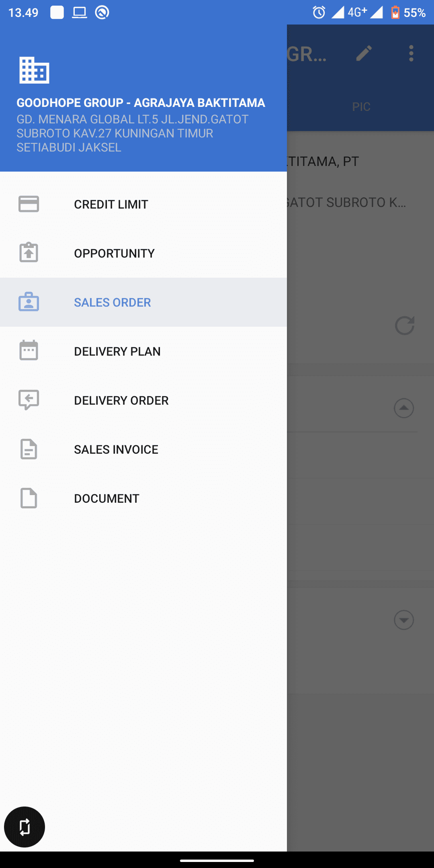This screenshot has height=868, width=434.
Task: Tap the clipboard upload icon for Opportunity
Action: pyautogui.click(x=29, y=252)
